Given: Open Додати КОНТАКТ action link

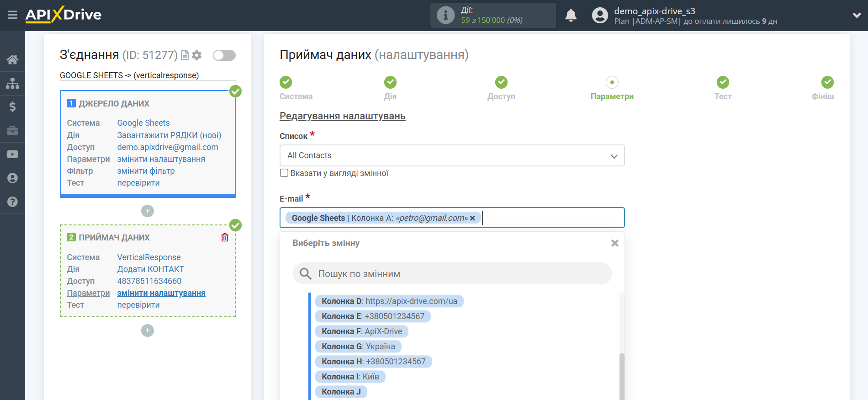Looking at the screenshot, I should [x=150, y=269].
